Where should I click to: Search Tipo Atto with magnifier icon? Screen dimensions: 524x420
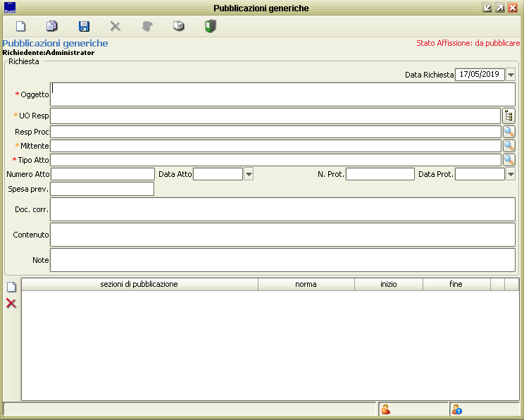[509, 160]
